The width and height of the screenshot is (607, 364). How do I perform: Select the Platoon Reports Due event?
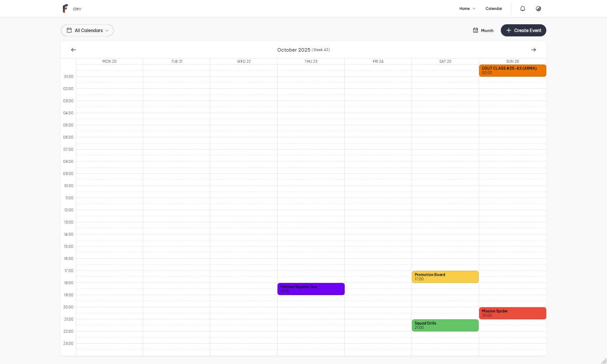pyautogui.click(x=311, y=289)
